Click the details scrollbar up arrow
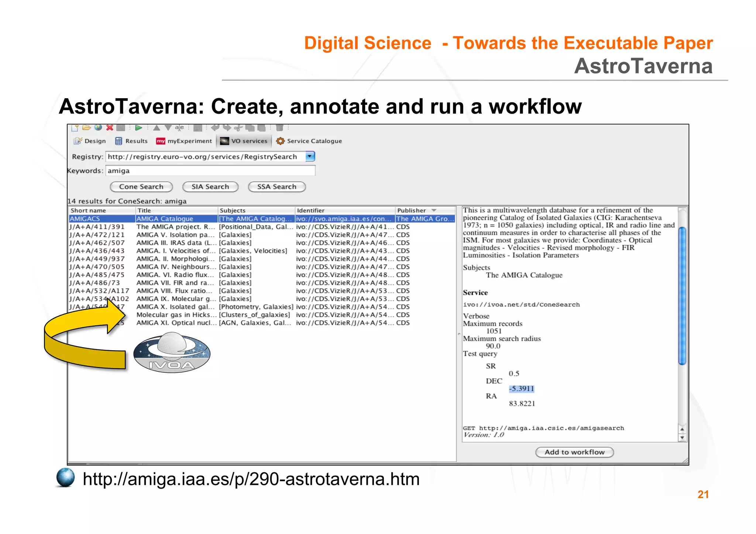 pyautogui.click(x=682, y=429)
